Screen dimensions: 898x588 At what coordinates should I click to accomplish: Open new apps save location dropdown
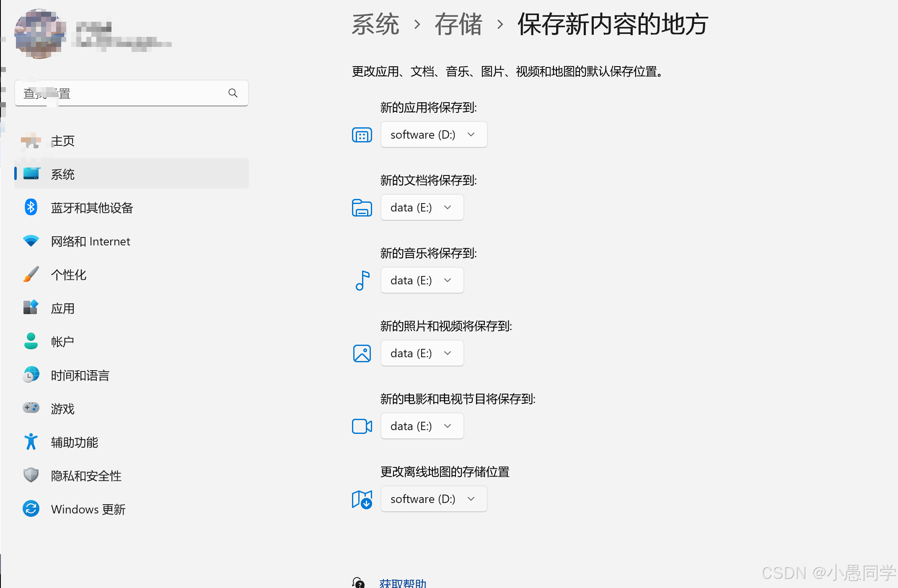click(x=433, y=135)
